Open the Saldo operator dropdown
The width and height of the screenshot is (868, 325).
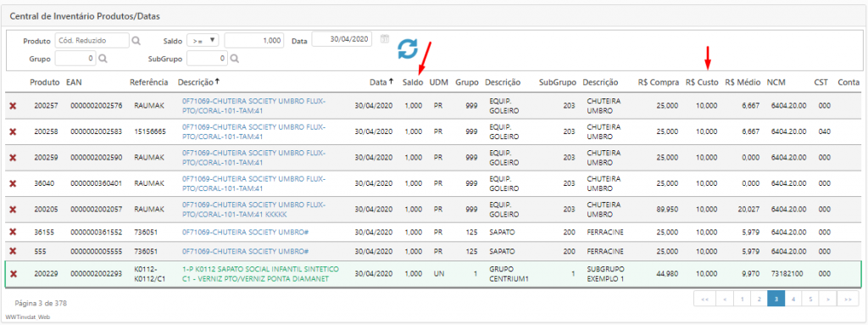(203, 41)
